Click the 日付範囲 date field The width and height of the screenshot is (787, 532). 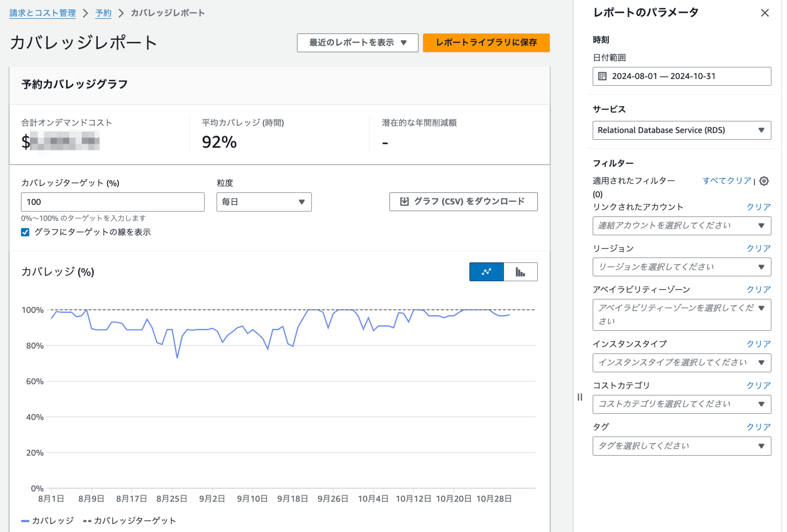coord(682,76)
